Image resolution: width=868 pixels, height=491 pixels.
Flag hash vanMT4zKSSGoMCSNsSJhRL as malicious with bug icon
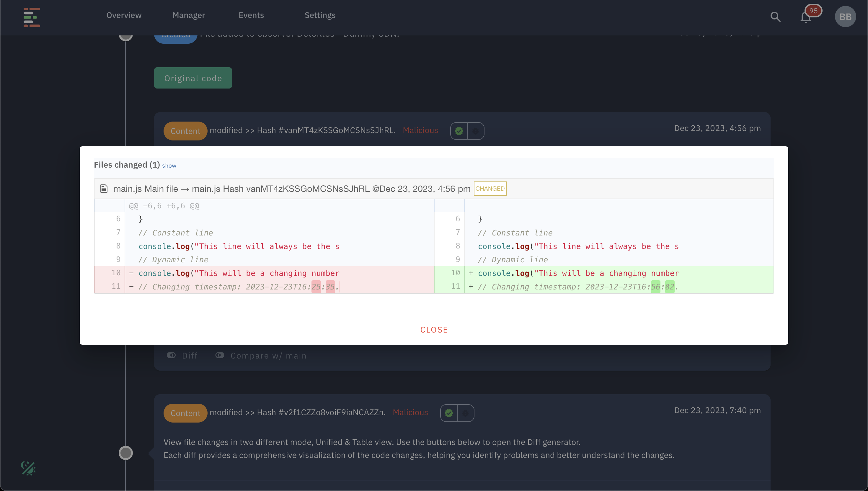pyautogui.click(x=475, y=131)
